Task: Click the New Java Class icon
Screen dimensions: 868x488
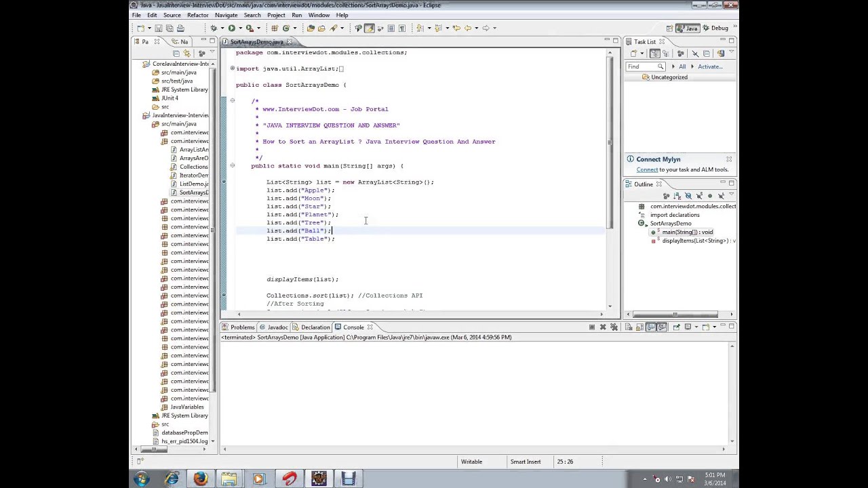Action: point(285,28)
